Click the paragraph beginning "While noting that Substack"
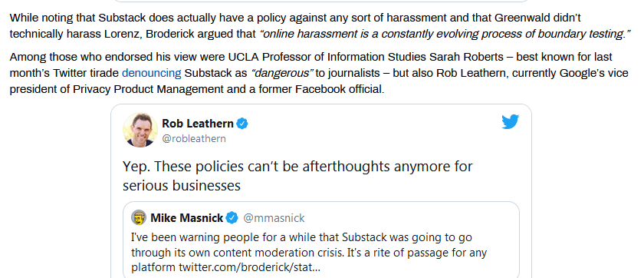644x278 pixels. [320, 26]
